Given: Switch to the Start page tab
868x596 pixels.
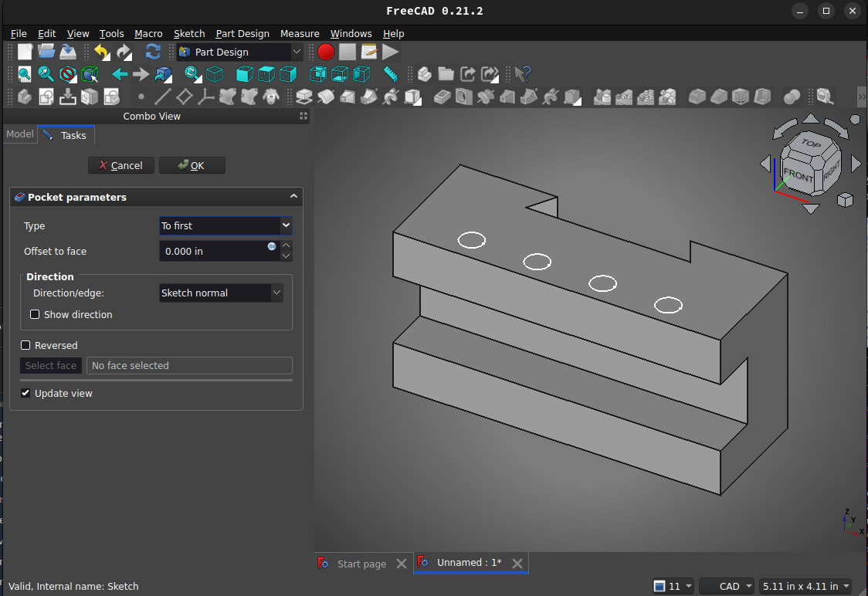Looking at the screenshot, I should 362,564.
